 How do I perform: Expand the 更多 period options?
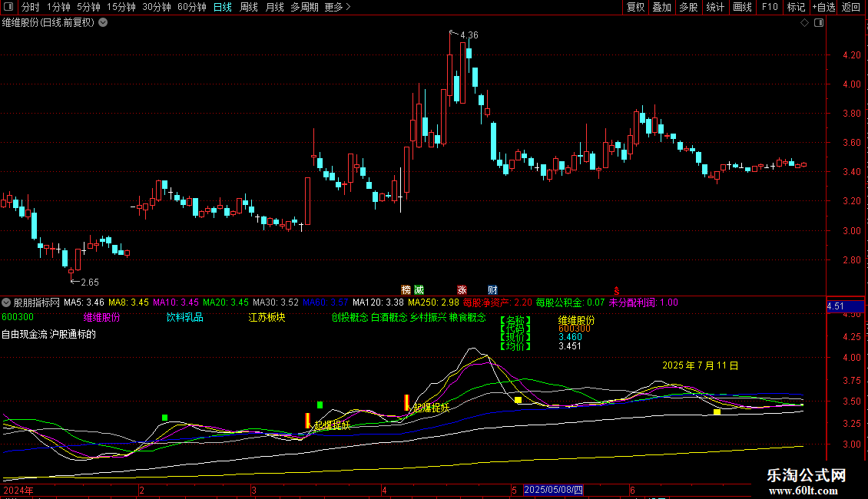tap(337, 7)
